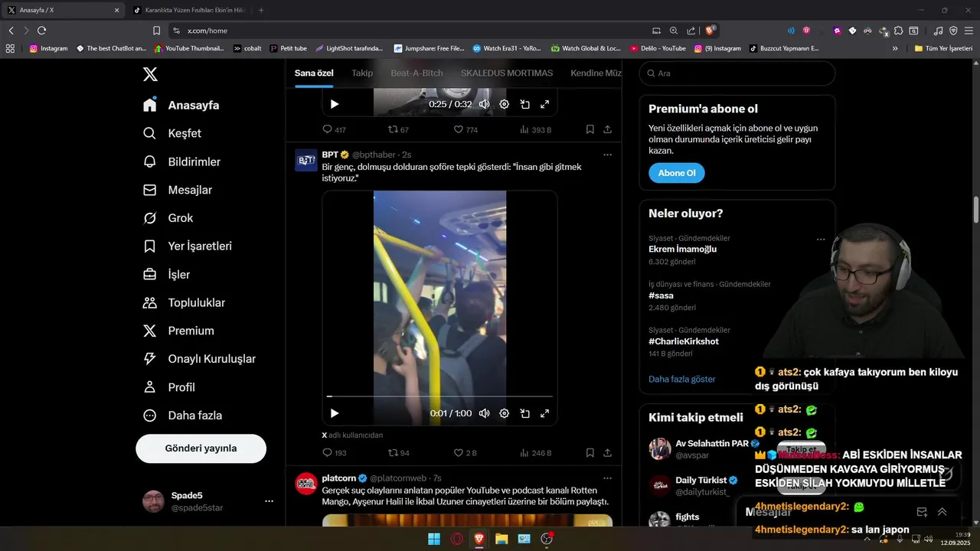Switch to Sana özel tab
Screen dimensions: 980x551
(x=314, y=73)
